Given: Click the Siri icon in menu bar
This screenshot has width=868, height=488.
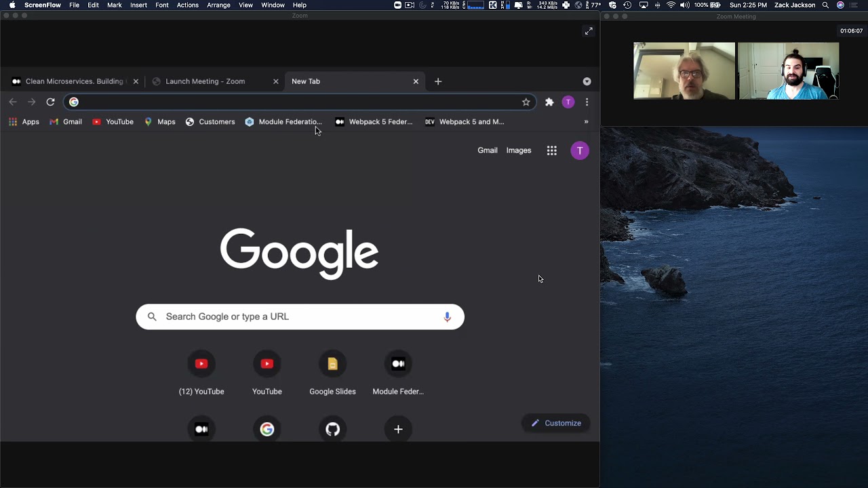Looking at the screenshot, I should [x=841, y=5].
